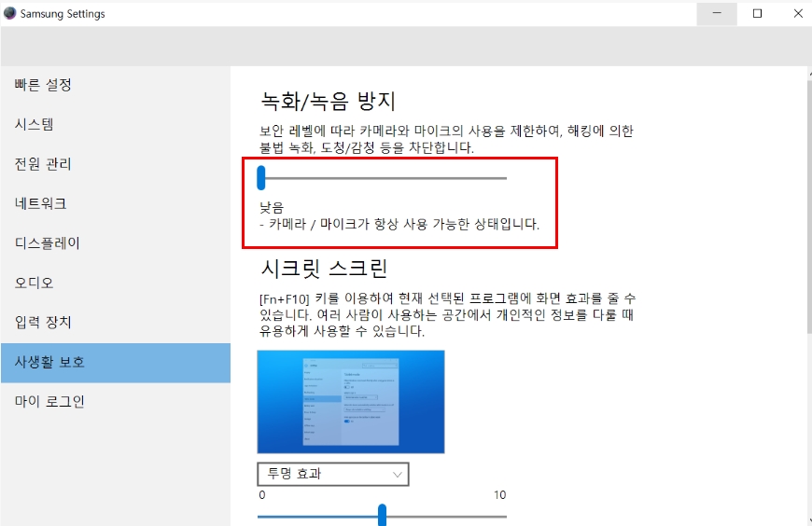Click the 낮음 level label
812x526 pixels.
point(272,208)
